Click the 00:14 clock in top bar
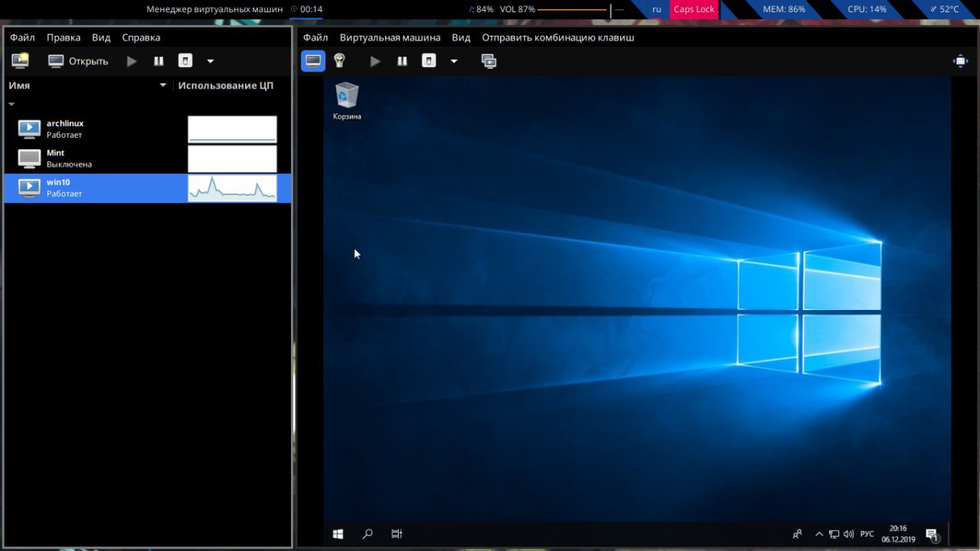The image size is (980, 551). coord(306,9)
